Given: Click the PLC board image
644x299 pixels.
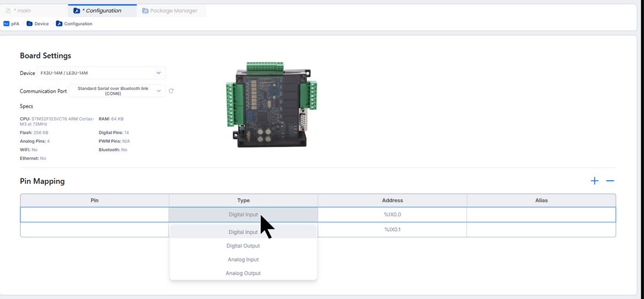Looking at the screenshot, I should point(271,105).
